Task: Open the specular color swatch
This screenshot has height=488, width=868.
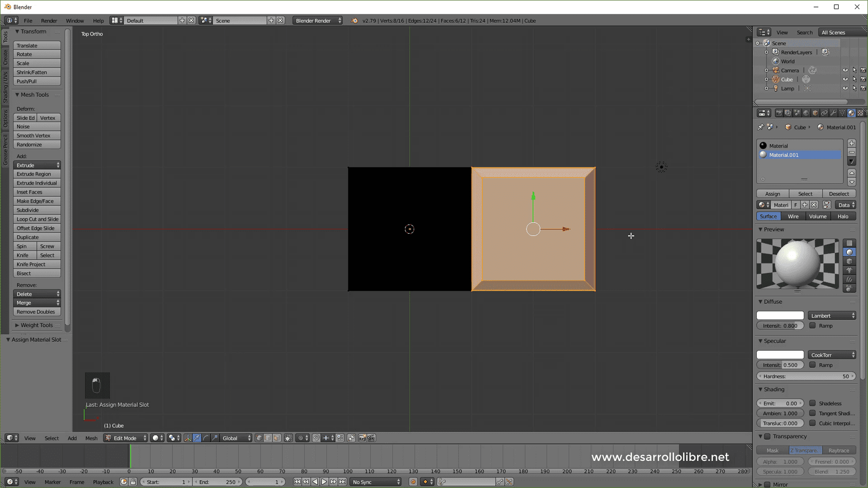Action: coord(780,355)
